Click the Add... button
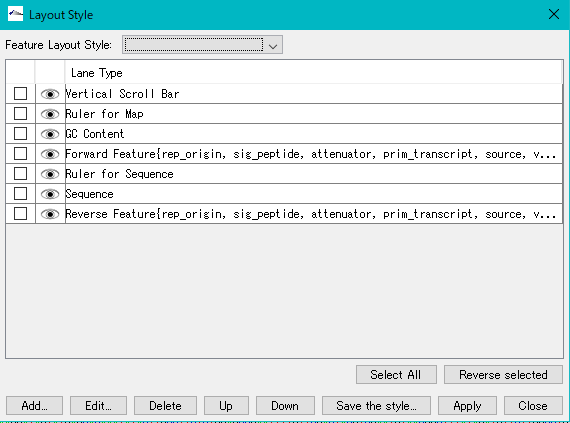Image resolution: width=570 pixels, height=423 pixels. click(x=35, y=406)
